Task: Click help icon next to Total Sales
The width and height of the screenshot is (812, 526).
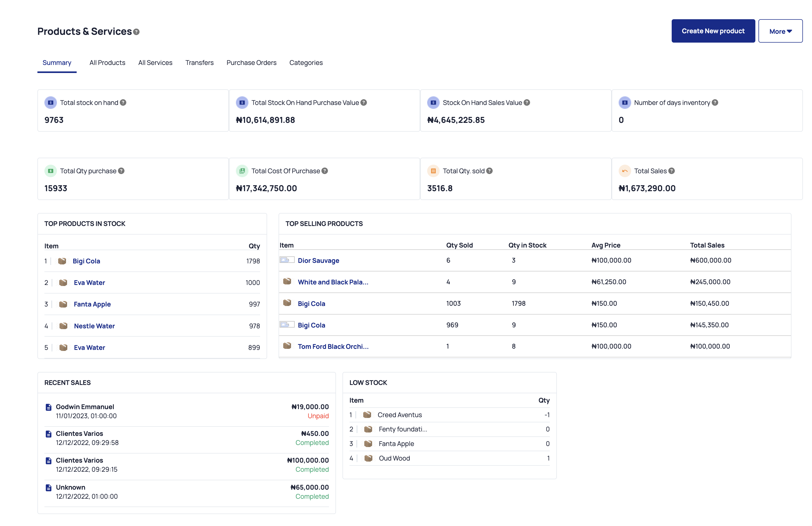Action: (671, 171)
